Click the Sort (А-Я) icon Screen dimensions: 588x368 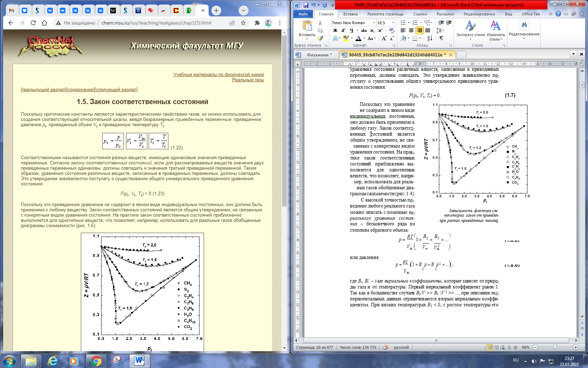(430, 38)
